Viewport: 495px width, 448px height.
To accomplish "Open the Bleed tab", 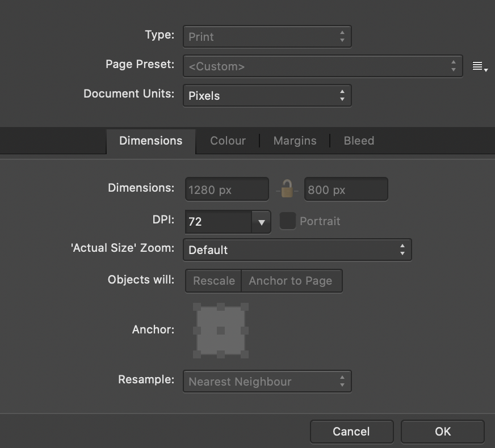I will coord(359,141).
